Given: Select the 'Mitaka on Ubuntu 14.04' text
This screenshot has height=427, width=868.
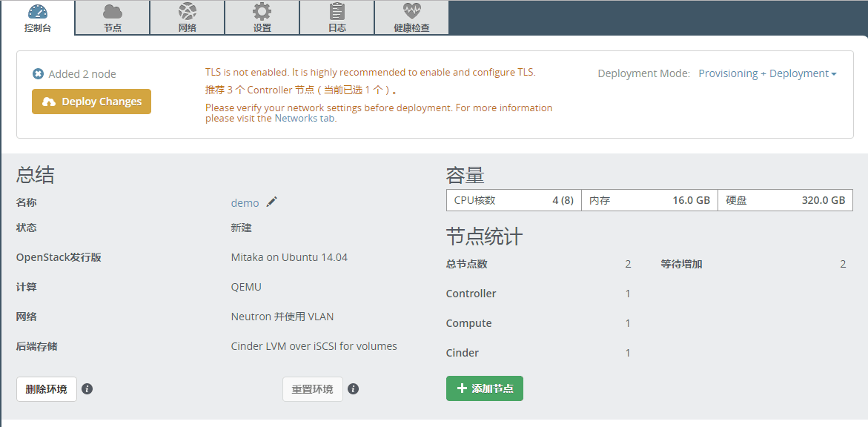Looking at the screenshot, I should pyautogui.click(x=289, y=257).
